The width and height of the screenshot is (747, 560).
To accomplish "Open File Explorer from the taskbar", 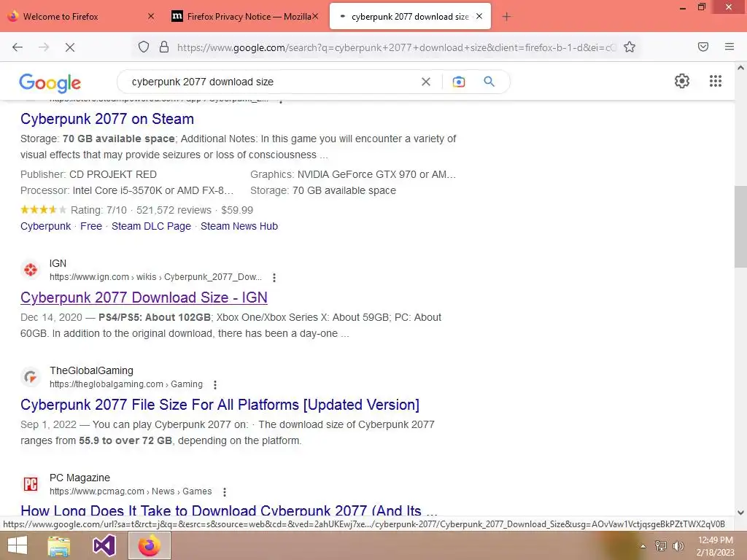I will point(58,545).
